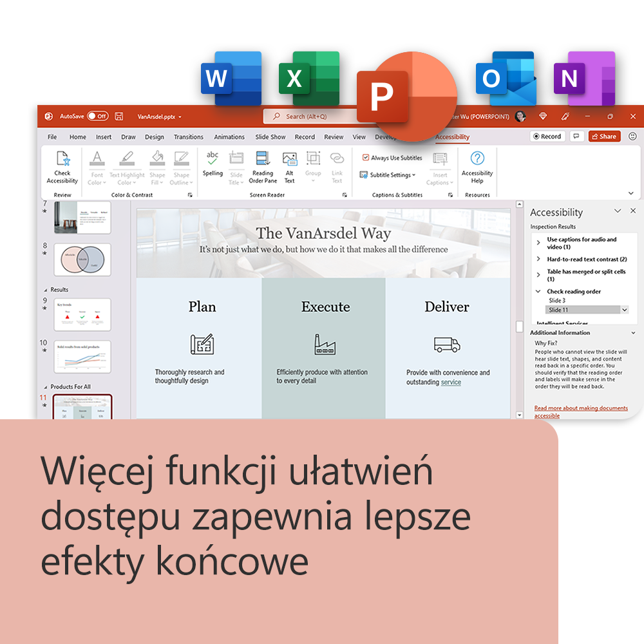Open the Review tab
The image size is (644, 644).
coord(334,137)
